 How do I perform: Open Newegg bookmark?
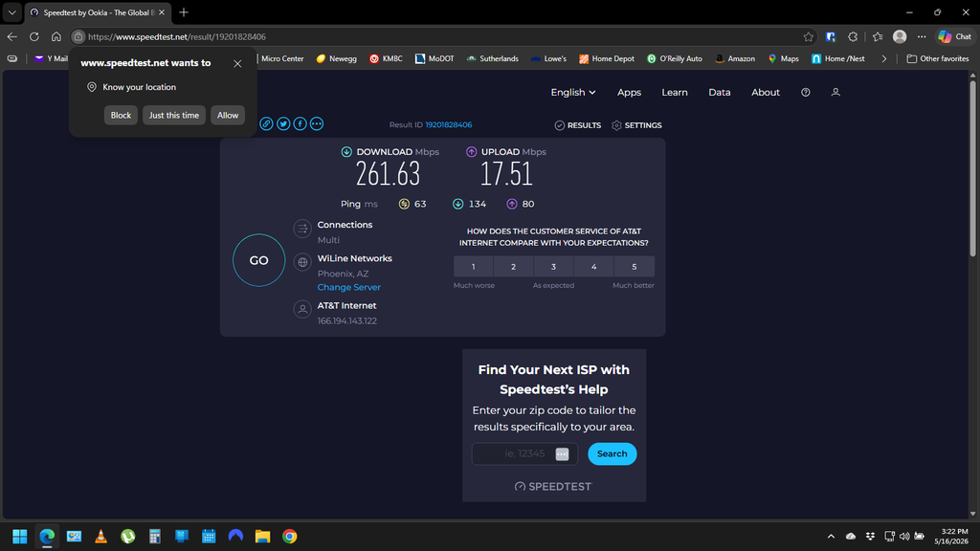coord(336,58)
